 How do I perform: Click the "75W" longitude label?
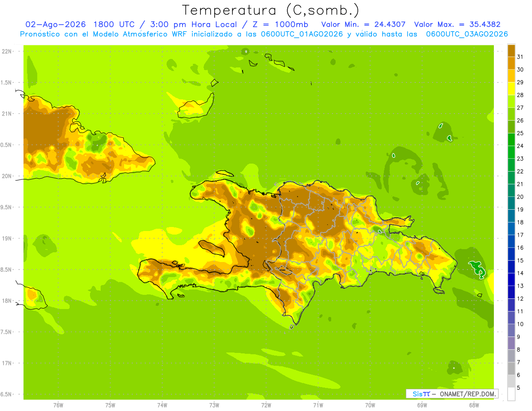(x=110, y=405)
